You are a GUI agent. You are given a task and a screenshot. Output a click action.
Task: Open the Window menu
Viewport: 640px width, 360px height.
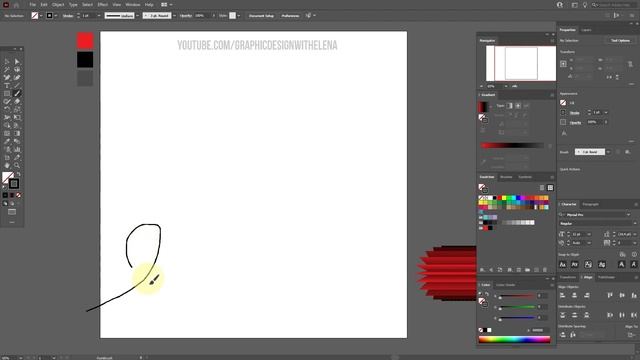133,4
